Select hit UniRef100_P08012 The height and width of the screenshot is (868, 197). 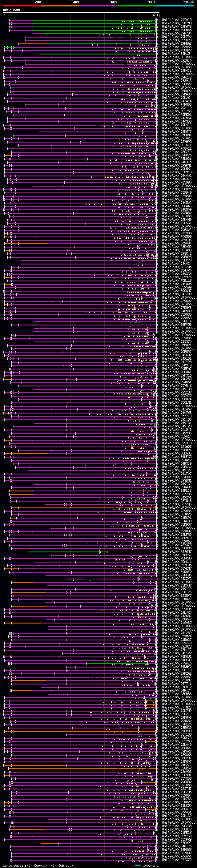177,149
